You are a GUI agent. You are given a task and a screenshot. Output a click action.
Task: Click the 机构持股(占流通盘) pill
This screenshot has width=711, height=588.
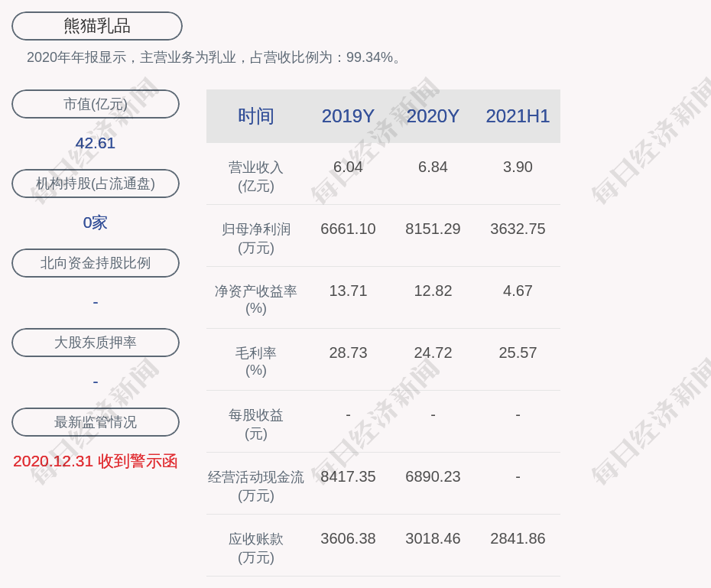pyautogui.click(x=96, y=184)
